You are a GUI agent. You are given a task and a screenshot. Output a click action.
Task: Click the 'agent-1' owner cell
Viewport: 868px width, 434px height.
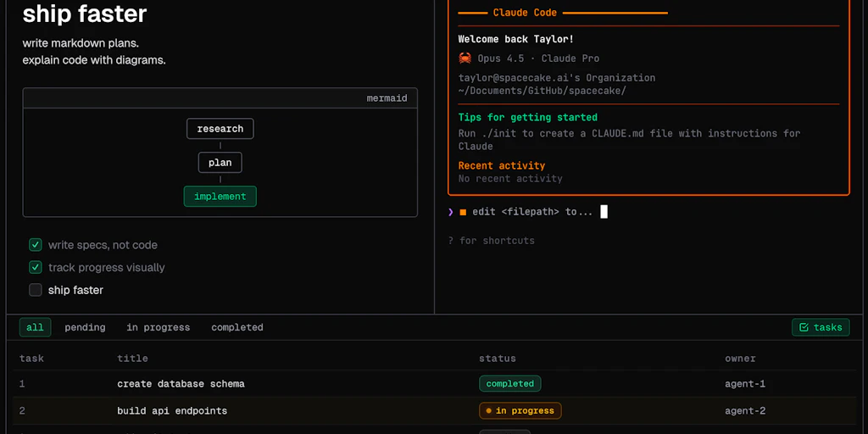[745, 384]
